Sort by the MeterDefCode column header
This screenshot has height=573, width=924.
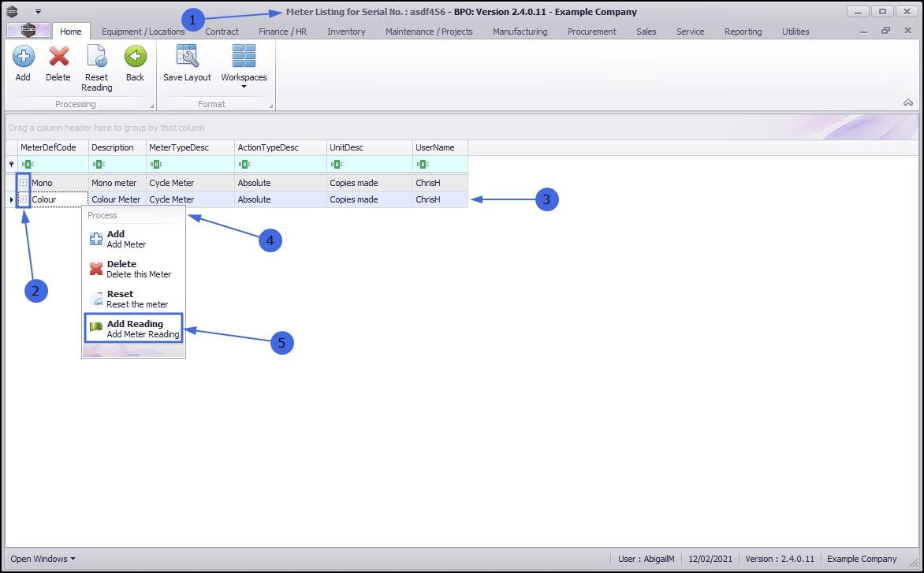(x=53, y=147)
